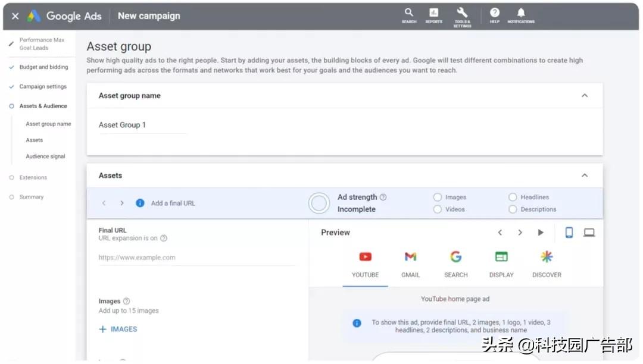The height and width of the screenshot is (364, 643).
Task: Click info icon beside Add a final URL
Action: pyautogui.click(x=140, y=203)
